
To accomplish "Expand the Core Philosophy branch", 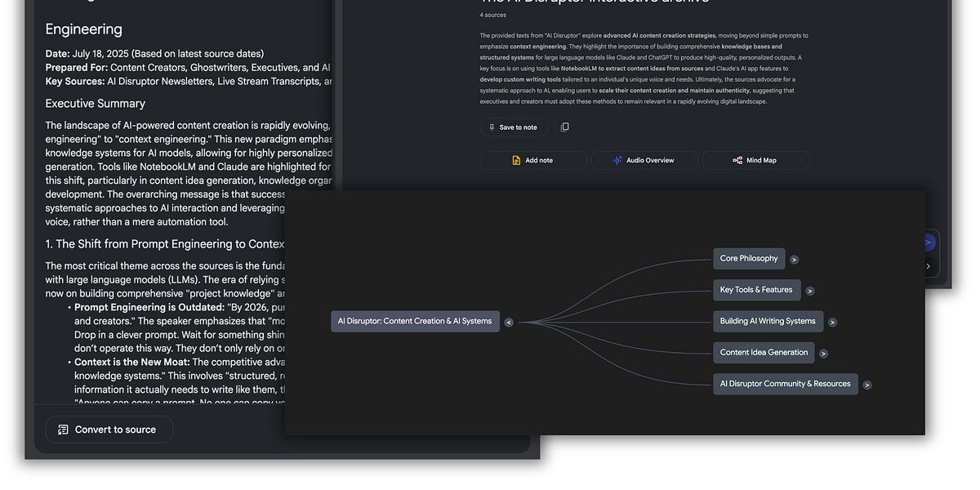I will 794,260.
